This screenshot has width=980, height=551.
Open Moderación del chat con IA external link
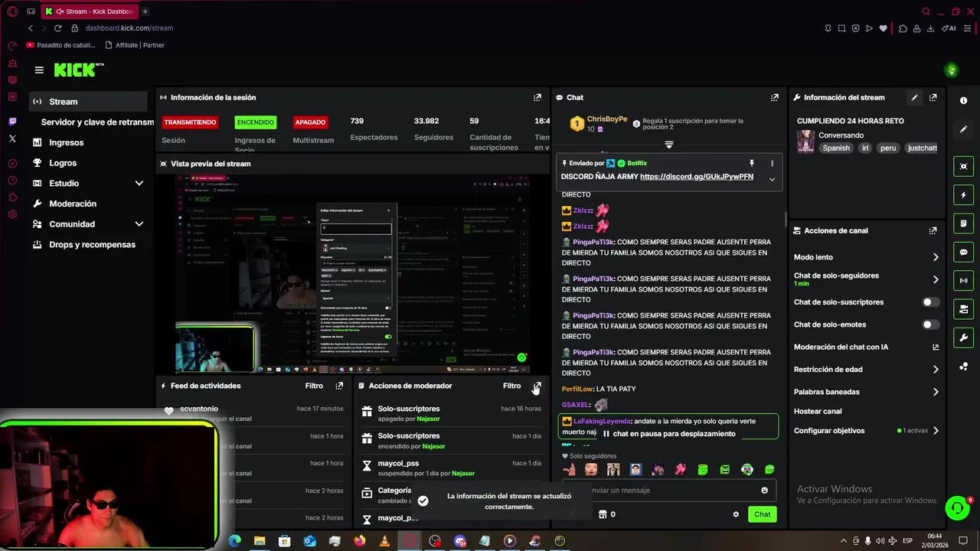tap(936, 347)
